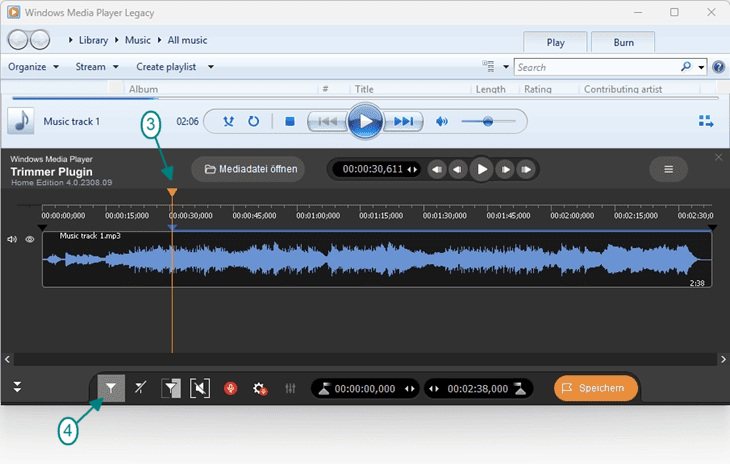Viewport: 730px width, 464px height.
Task: Play audio in the Trimmer Plugin
Action: click(482, 169)
